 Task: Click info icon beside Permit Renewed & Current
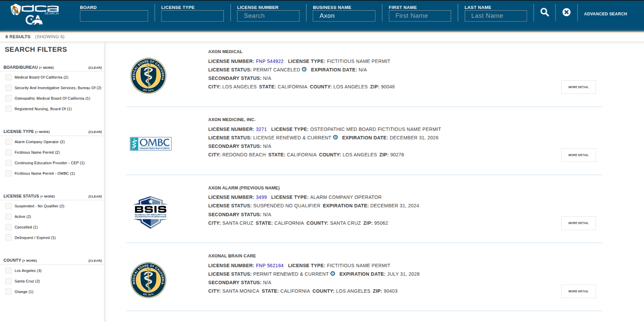[333, 274]
